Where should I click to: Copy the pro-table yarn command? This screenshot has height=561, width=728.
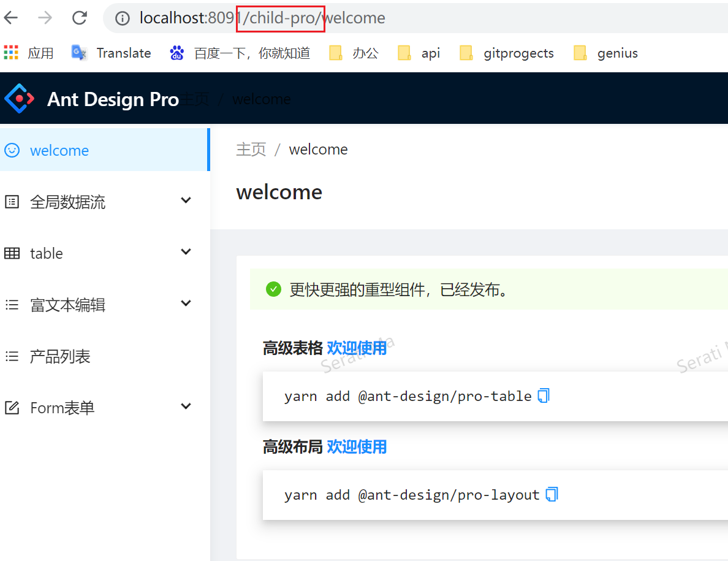[x=543, y=395]
